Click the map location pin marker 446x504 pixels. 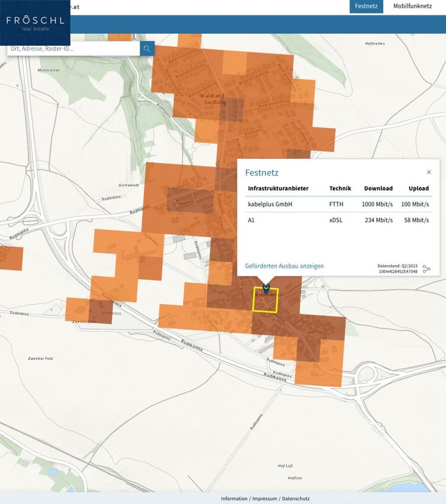pyautogui.click(x=266, y=288)
